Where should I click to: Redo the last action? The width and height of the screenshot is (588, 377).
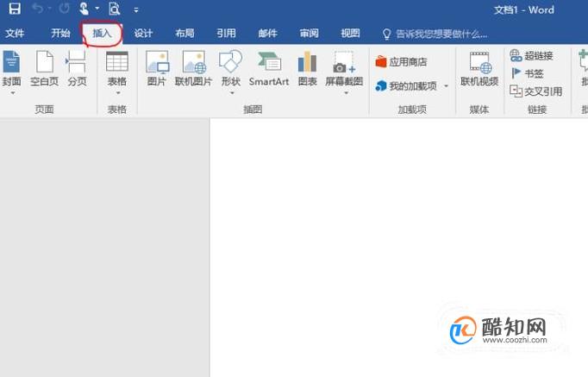coord(64,9)
